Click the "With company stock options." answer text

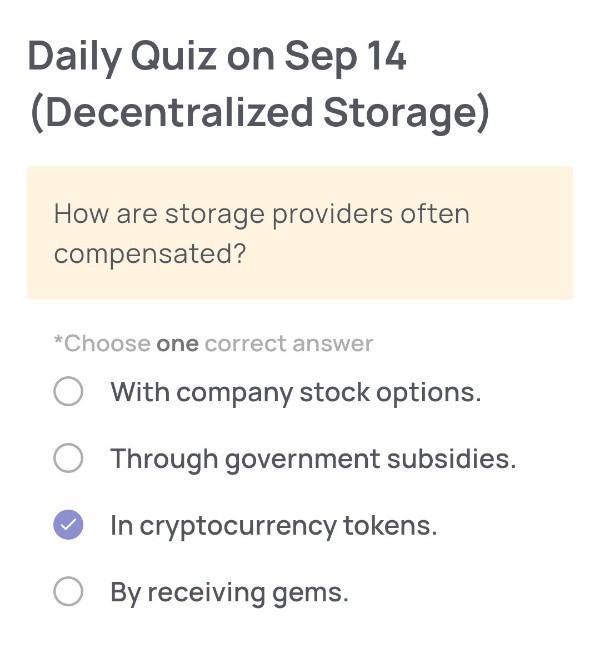click(x=295, y=392)
